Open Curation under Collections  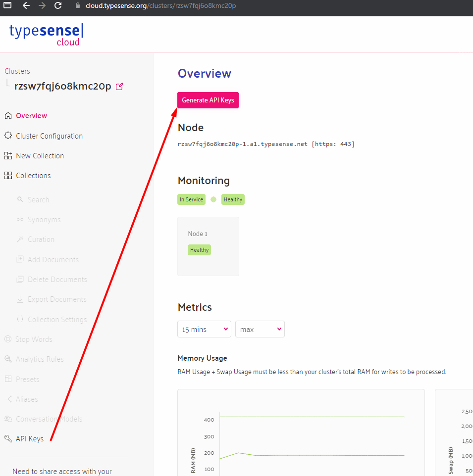pyautogui.click(x=41, y=239)
